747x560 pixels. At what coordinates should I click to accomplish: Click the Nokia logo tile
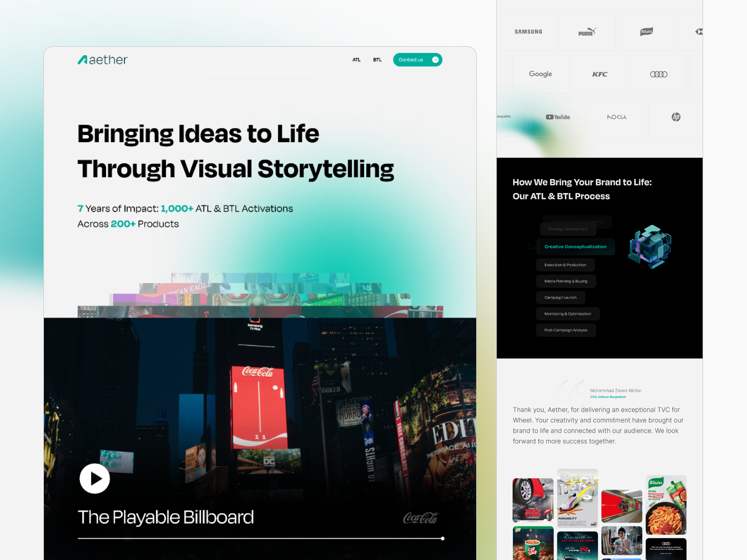tap(617, 117)
